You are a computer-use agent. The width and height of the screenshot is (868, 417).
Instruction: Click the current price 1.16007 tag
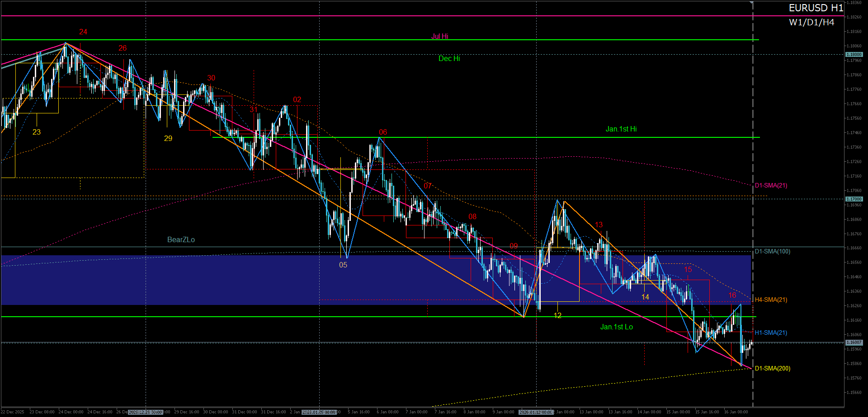click(854, 342)
